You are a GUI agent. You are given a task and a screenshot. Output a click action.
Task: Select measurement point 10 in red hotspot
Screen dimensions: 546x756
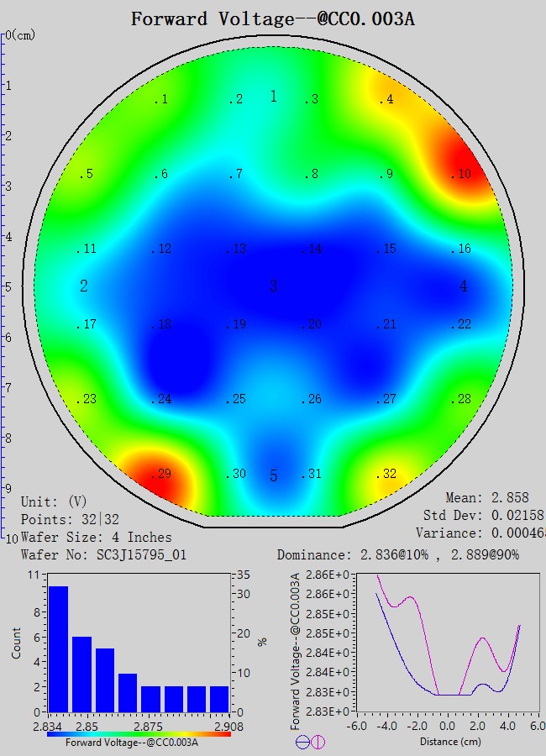pos(461,175)
